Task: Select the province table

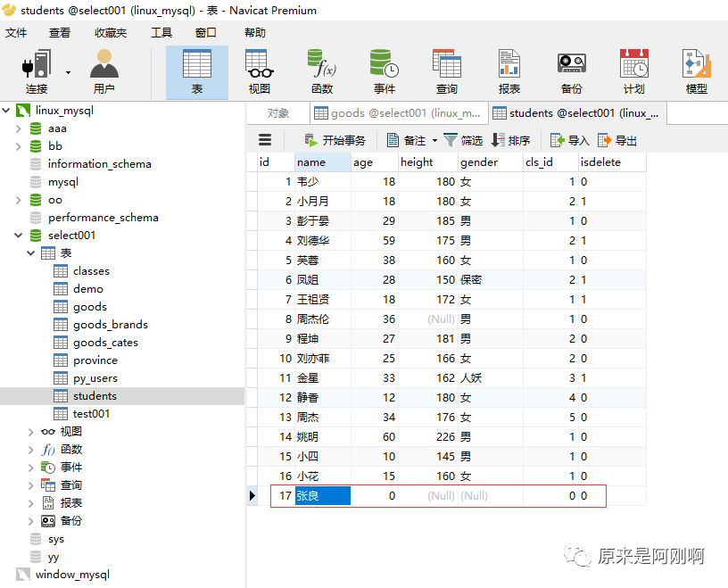Action: [x=95, y=360]
